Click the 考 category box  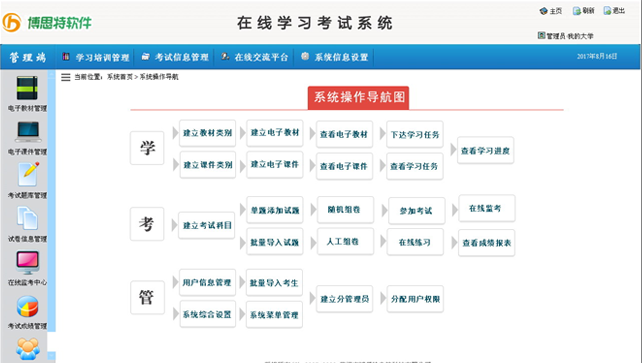tap(147, 224)
